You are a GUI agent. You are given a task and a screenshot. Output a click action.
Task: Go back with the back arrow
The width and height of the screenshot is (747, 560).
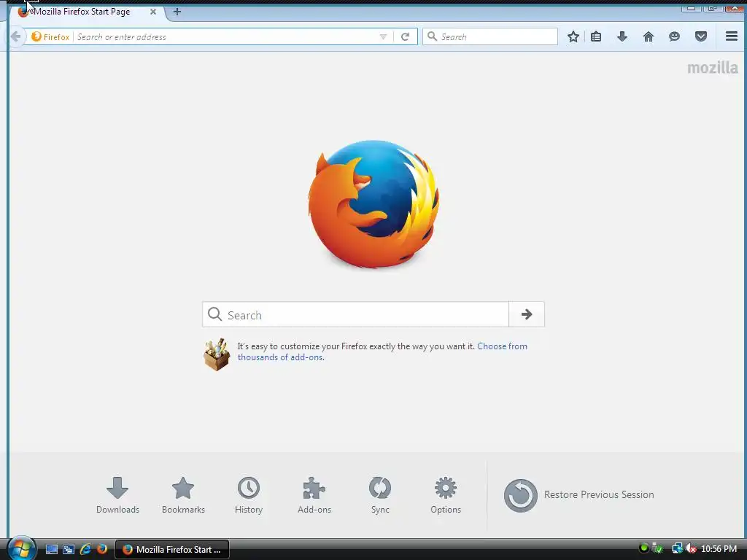15,36
